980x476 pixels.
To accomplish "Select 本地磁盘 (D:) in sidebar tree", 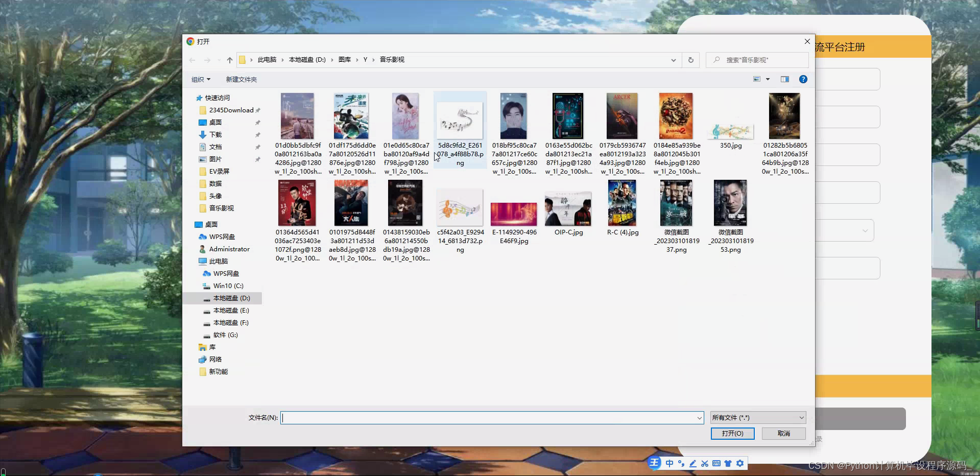I will click(x=231, y=298).
